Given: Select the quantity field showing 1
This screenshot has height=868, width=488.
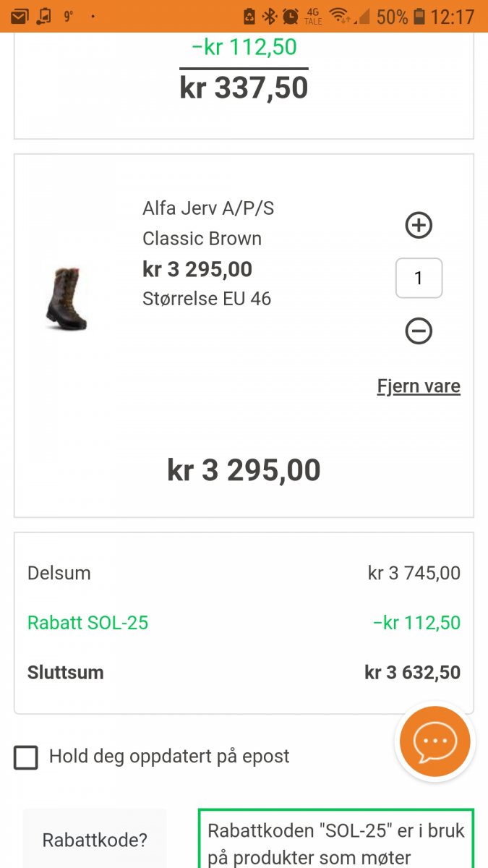Looking at the screenshot, I should point(419,278).
